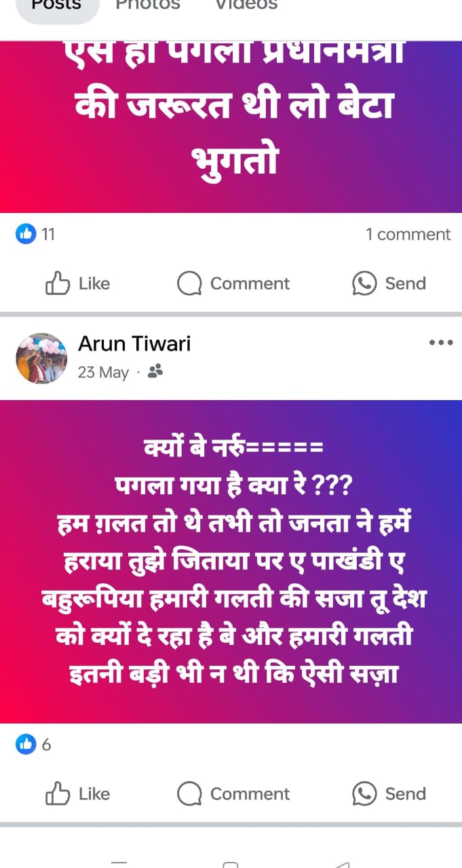Send Arun Tiwari's post via WhatsApp icon

(x=364, y=793)
